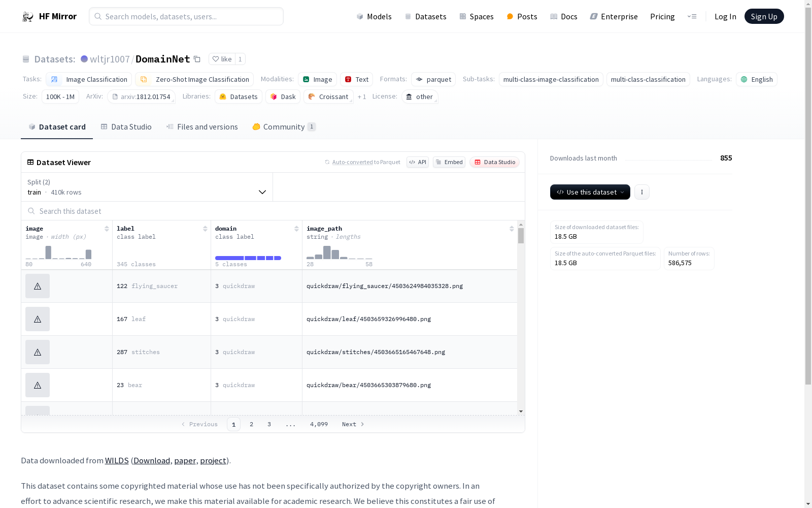The height and width of the screenshot is (508, 812).
Task: Select the Croissant library tag
Action: coord(328,97)
